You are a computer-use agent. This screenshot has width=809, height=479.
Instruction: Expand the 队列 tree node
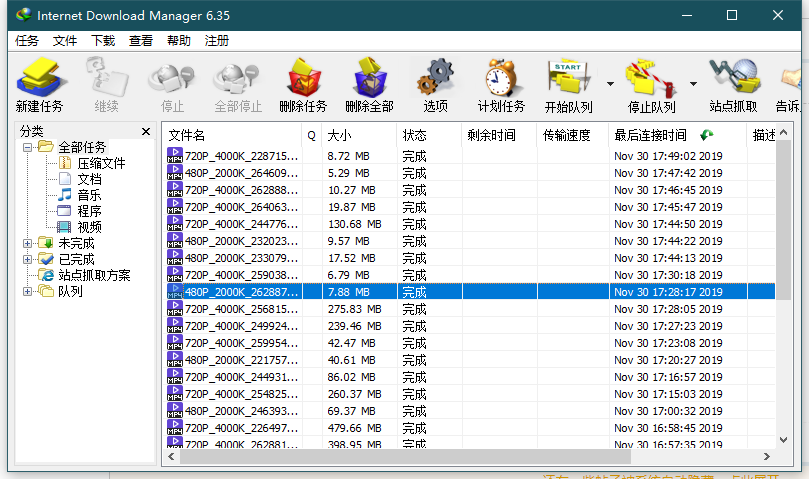point(27,292)
